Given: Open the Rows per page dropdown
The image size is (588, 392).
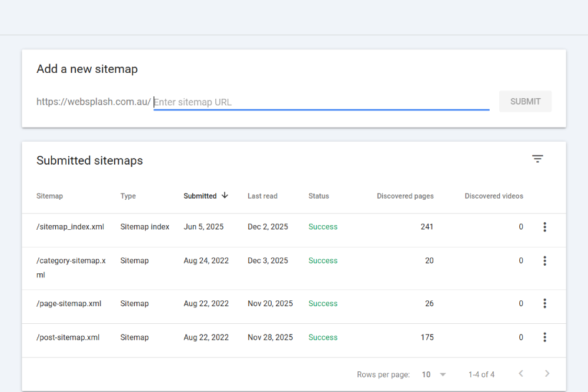Looking at the screenshot, I should pos(434,374).
